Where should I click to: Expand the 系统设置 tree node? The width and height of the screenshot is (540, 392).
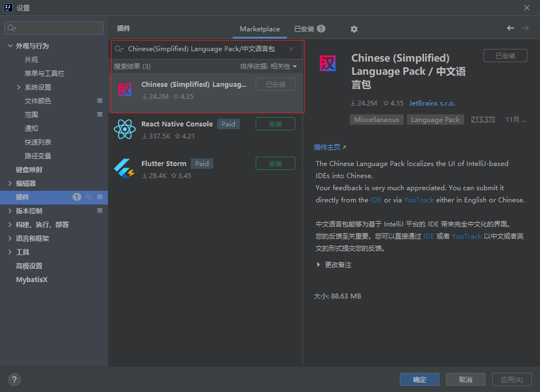[x=19, y=87]
